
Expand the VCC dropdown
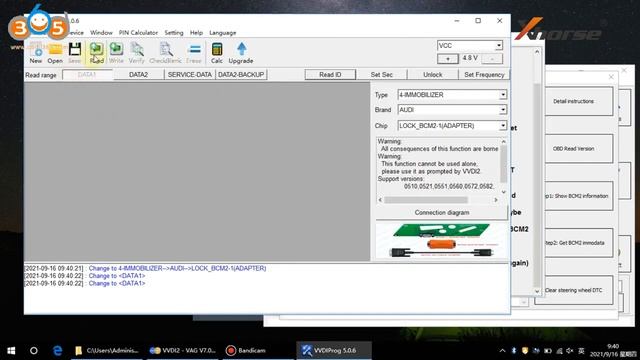coord(499,45)
